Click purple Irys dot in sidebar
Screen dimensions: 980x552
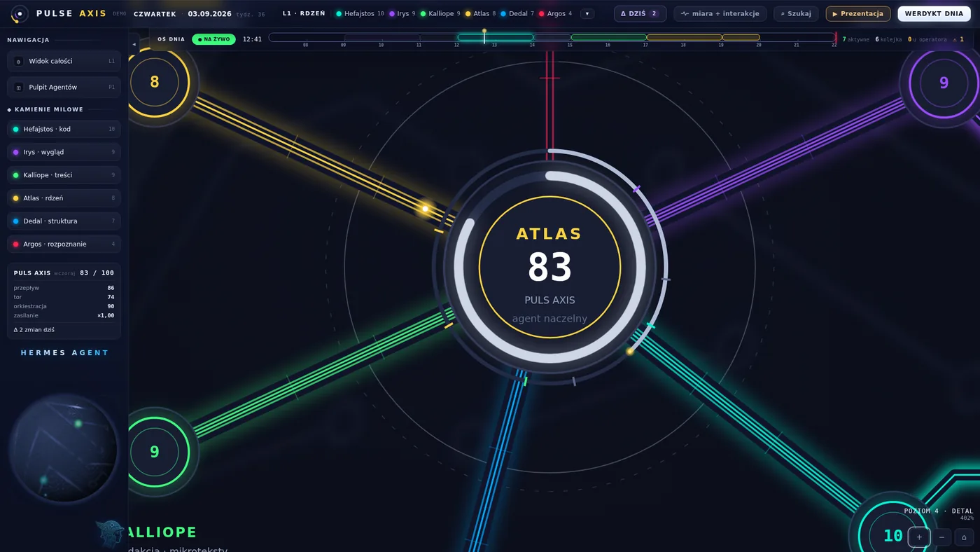(16, 152)
